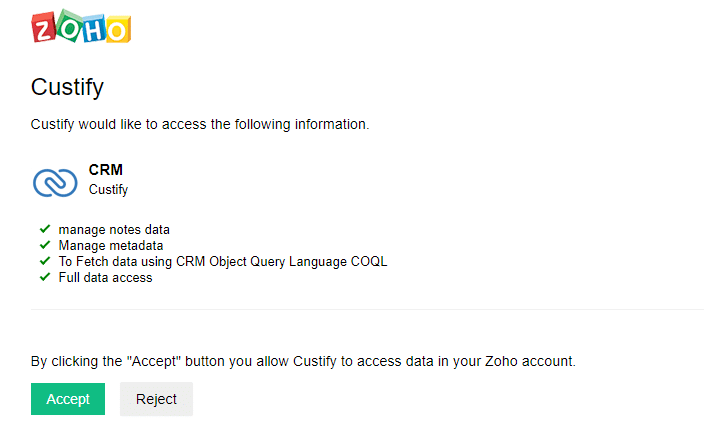This screenshot has width=704, height=445.
Task: Click the 'manage notes data' permission text
Action: [x=114, y=230]
